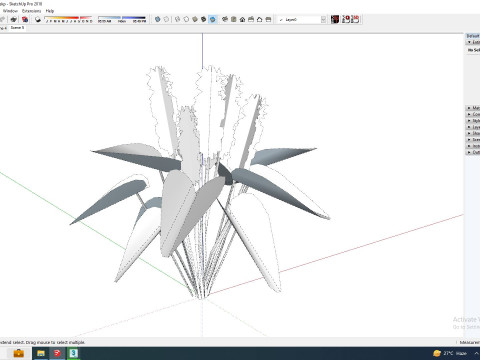Switch to the Right view icon
The height and width of the screenshot is (360, 480).
(x=251, y=19)
